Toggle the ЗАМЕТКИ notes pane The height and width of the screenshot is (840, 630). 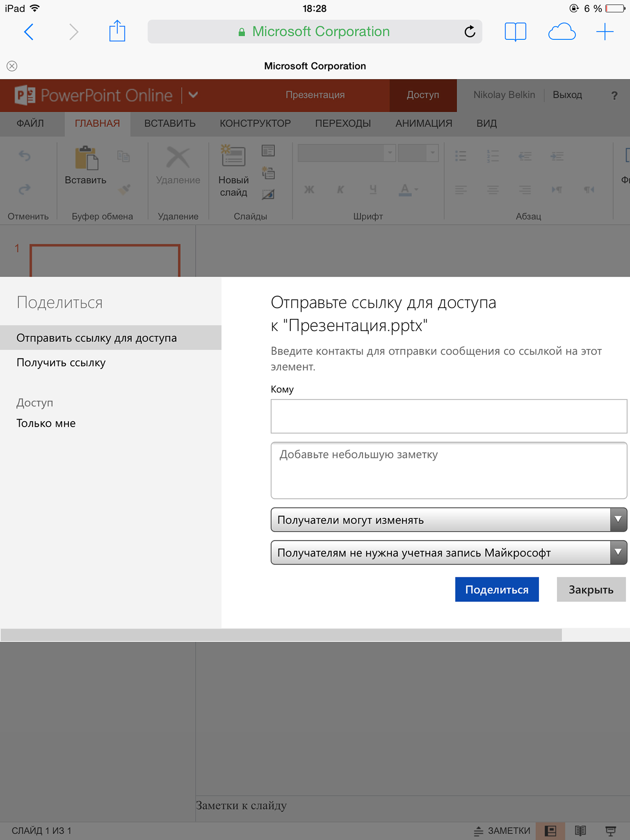pyautogui.click(x=502, y=831)
